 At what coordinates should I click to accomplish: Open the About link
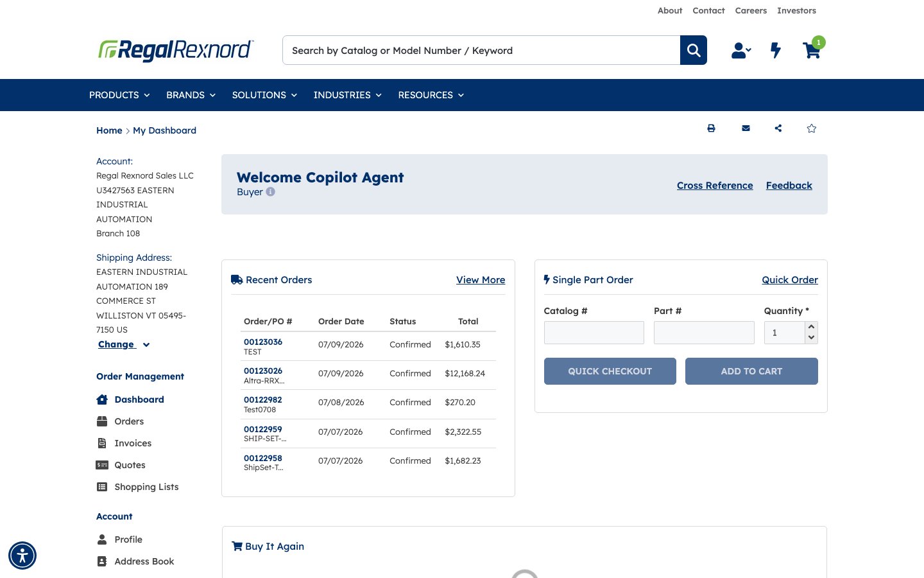point(670,11)
